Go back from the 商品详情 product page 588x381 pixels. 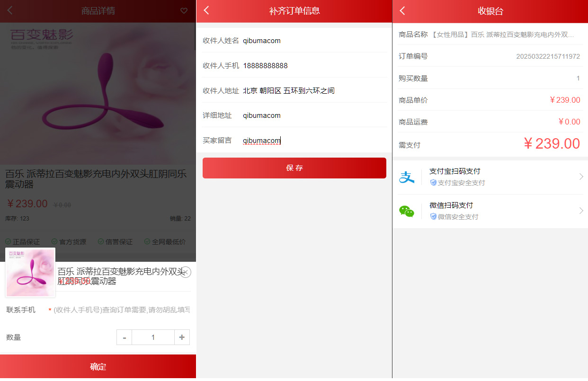coord(10,10)
